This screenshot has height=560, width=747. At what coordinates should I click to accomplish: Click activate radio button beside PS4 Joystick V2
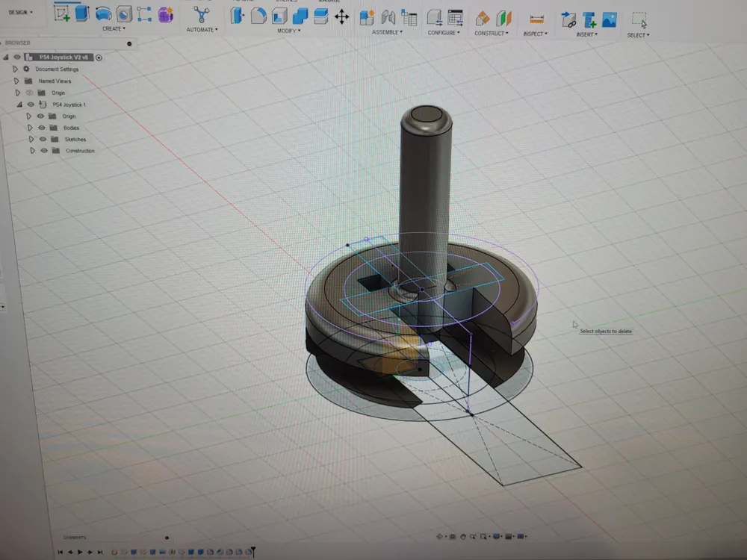(x=99, y=57)
